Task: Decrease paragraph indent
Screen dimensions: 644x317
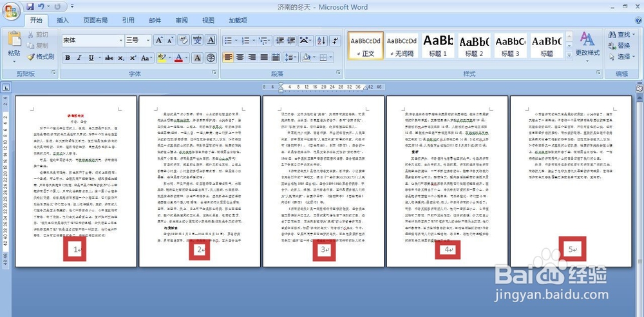Action: pyautogui.click(x=280, y=41)
